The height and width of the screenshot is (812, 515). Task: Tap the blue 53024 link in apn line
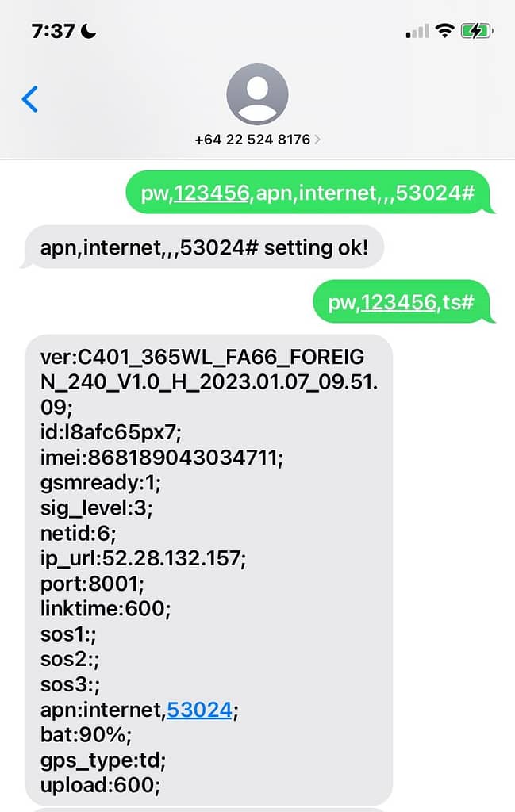pos(199,710)
